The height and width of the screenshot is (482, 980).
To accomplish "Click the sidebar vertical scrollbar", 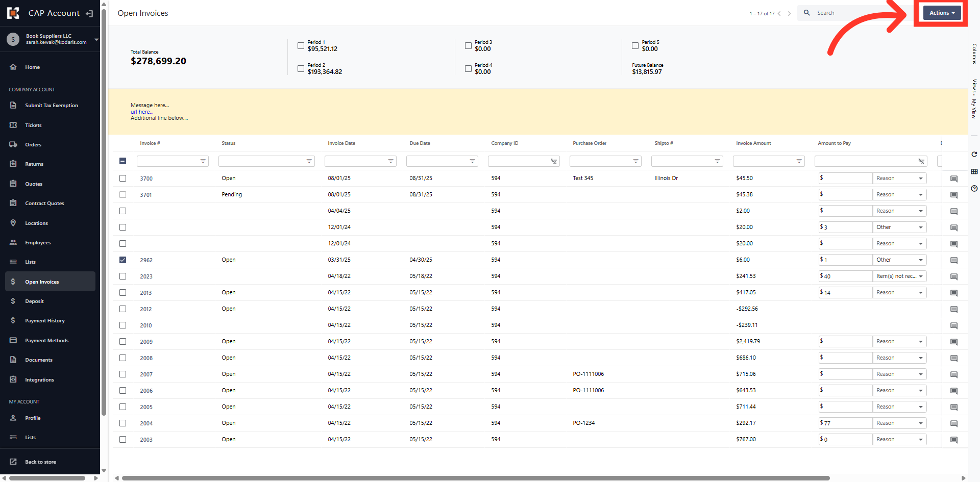I will (104, 212).
